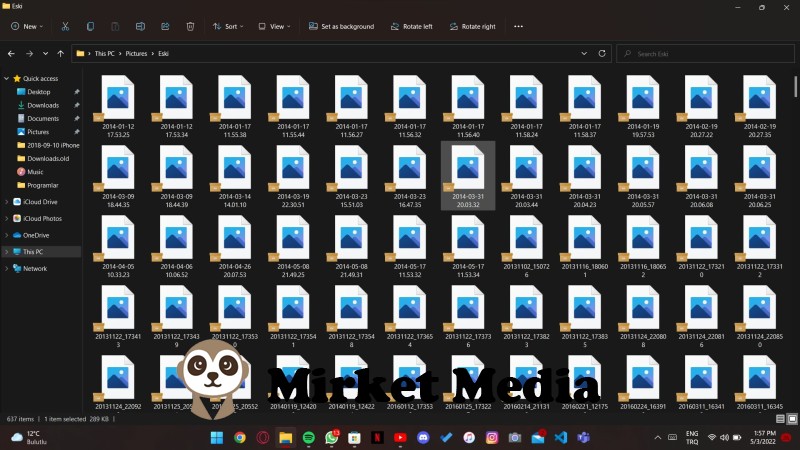Open the Sort dropdown menu

pyautogui.click(x=227, y=26)
